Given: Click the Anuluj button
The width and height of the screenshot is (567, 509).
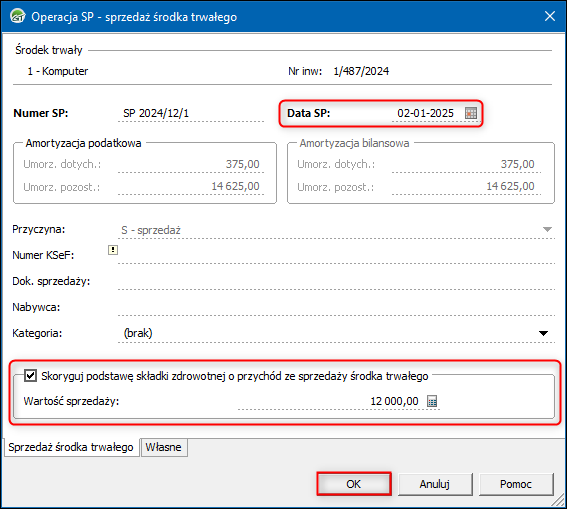Looking at the screenshot, I should [435, 484].
